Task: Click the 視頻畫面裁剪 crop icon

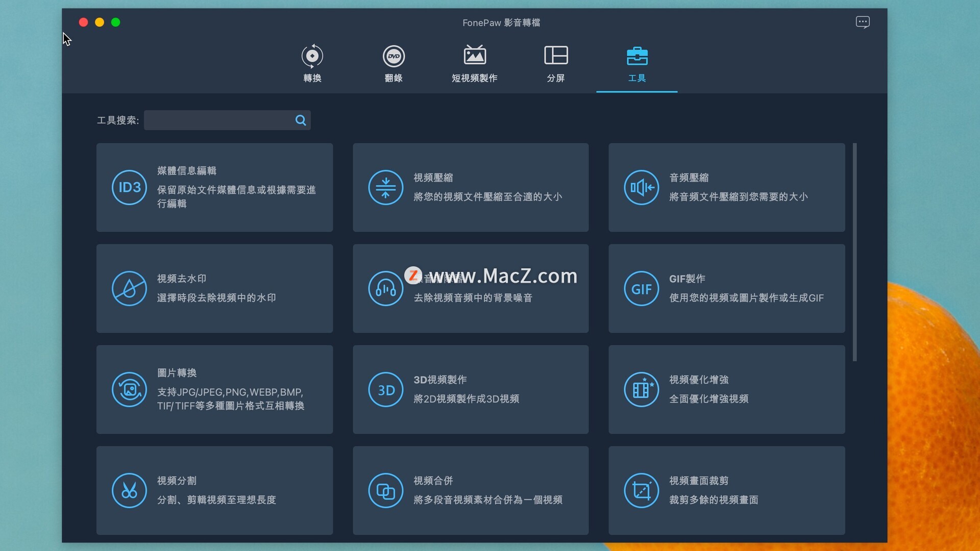Action: [x=642, y=490]
